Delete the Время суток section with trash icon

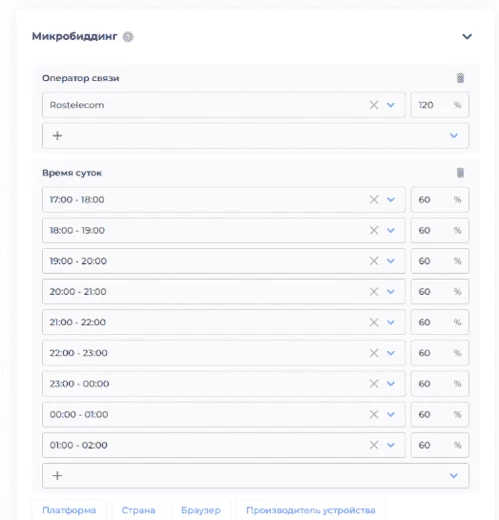[460, 173]
